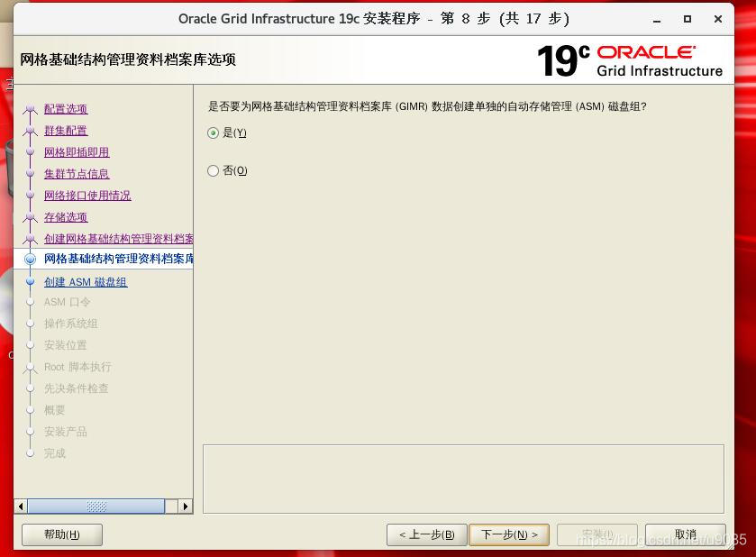Click the disabled 安装产品 step text

pyautogui.click(x=66, y=432)
